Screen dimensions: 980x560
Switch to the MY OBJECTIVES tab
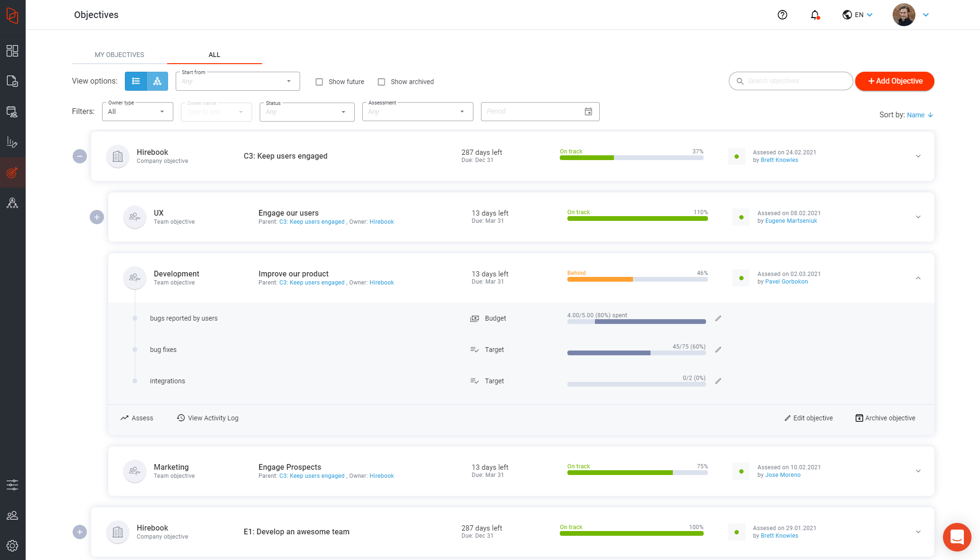119,55
